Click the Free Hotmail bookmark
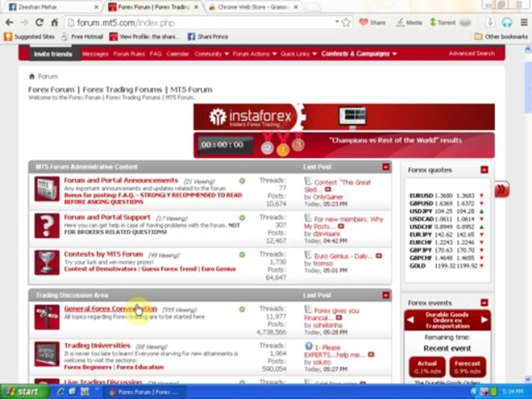 pos(82,37)
